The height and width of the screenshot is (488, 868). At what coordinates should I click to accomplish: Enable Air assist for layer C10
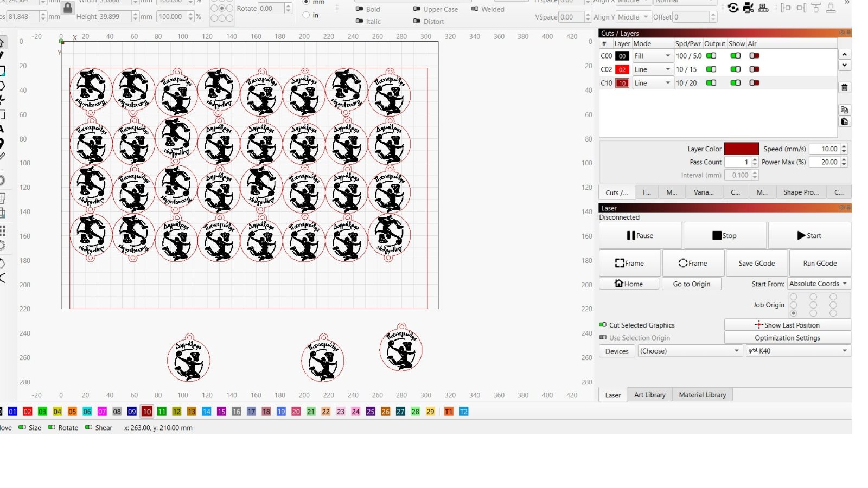[755, 83]
